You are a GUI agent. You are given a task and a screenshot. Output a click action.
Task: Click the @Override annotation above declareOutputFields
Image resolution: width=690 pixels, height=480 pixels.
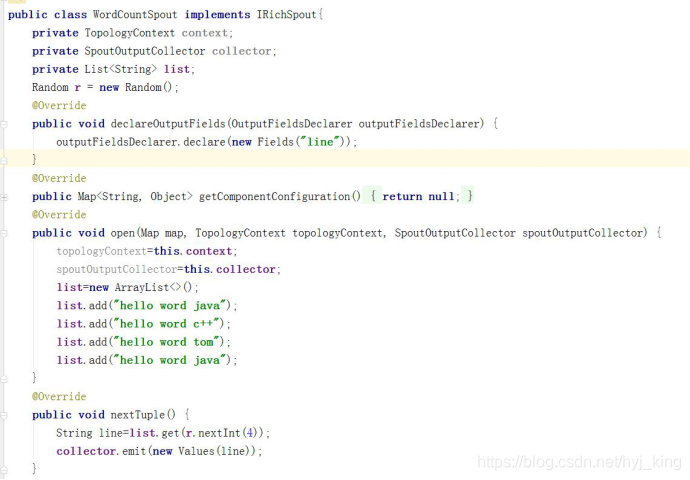click(x=59, y=106)
